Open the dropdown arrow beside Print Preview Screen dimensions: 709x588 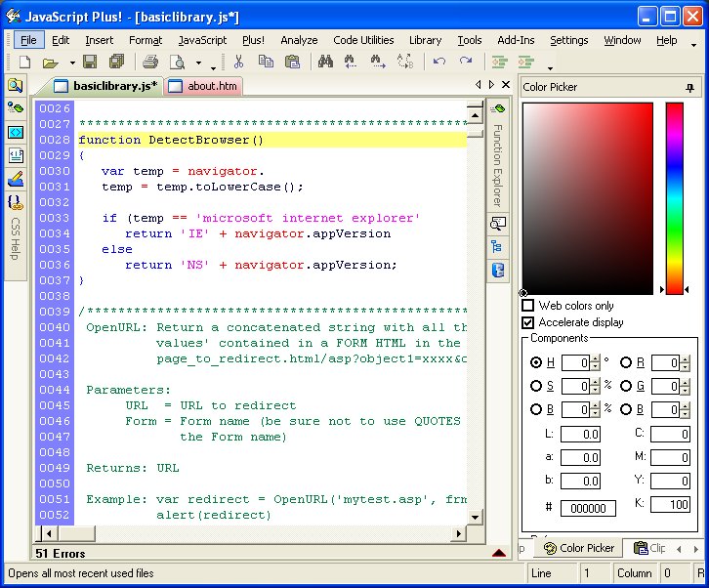(198, 63)
